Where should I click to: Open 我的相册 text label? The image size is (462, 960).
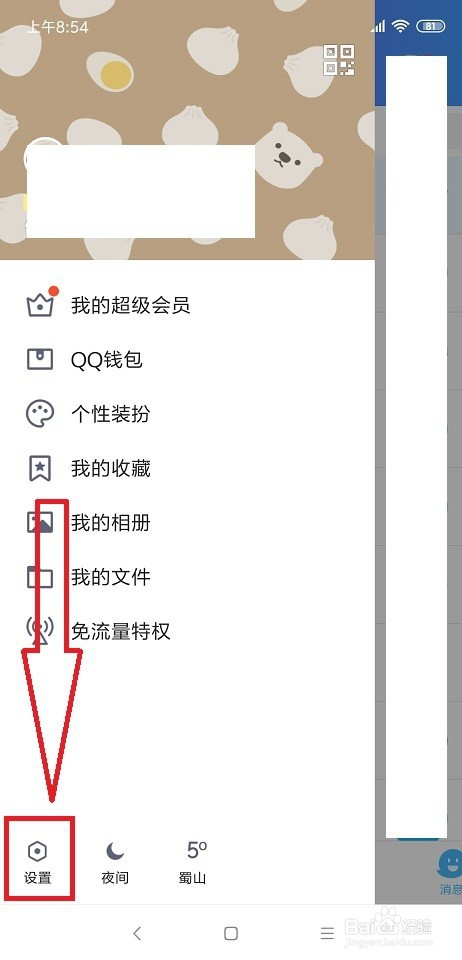[110, 523]
